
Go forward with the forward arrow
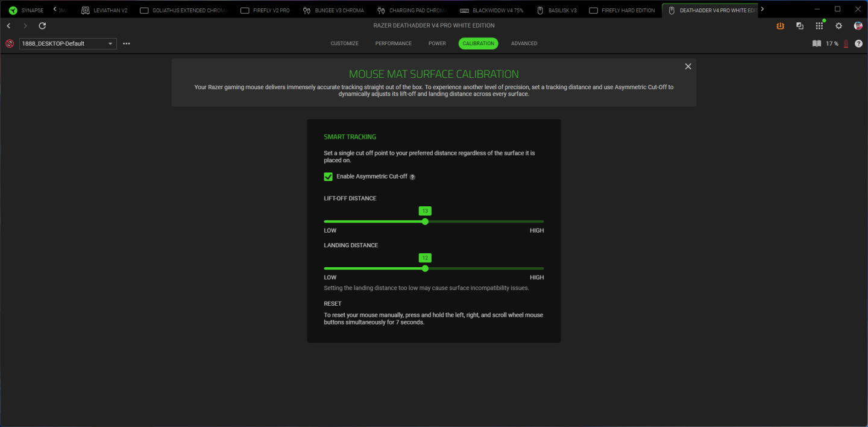(25, 26)
